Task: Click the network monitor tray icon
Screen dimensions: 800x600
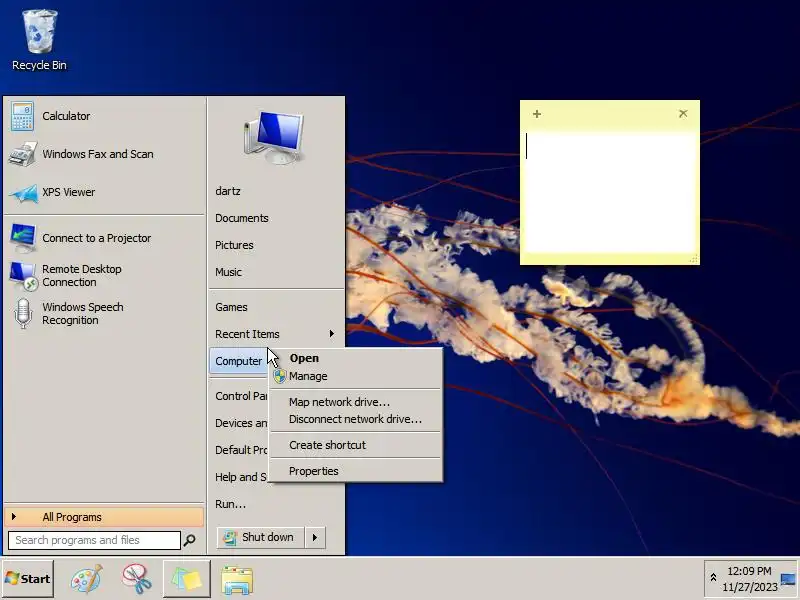Action: point(788,580)
